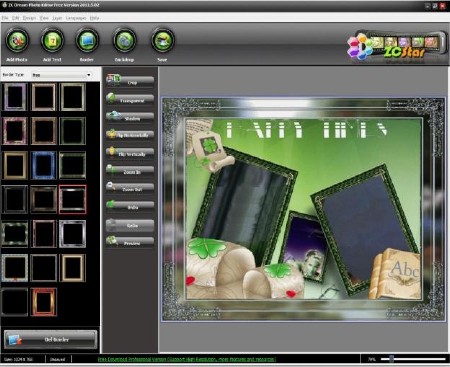
Task: Choose the blue border thumbnail
Action: tap(44, 165)
